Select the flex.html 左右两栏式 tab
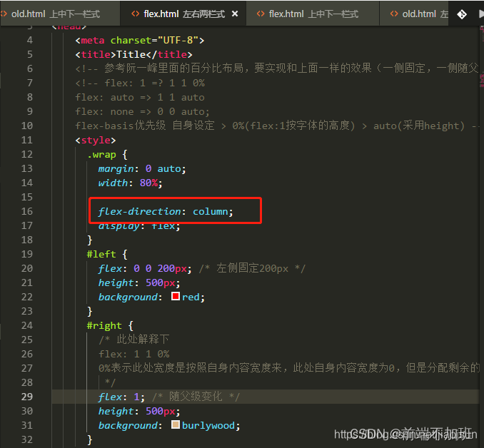The height and width of the screenshot is (448, 484). click(x=184, y=14)
